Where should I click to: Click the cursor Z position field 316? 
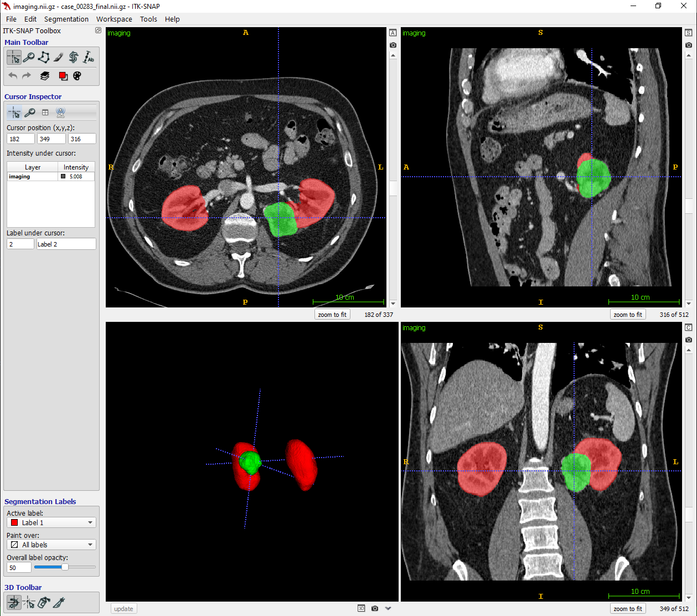pyautogui.click(x=82, y=139)
